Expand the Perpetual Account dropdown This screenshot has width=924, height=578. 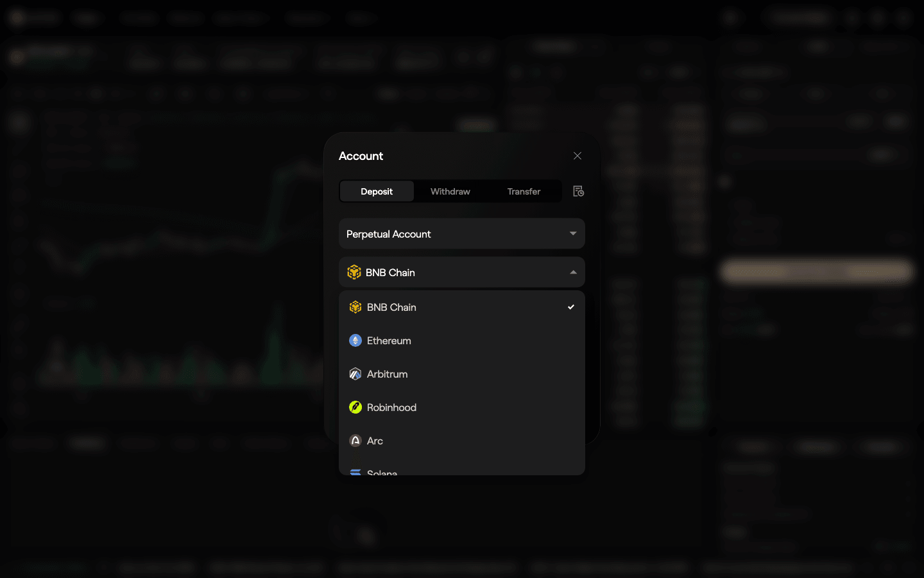point(462,234)
